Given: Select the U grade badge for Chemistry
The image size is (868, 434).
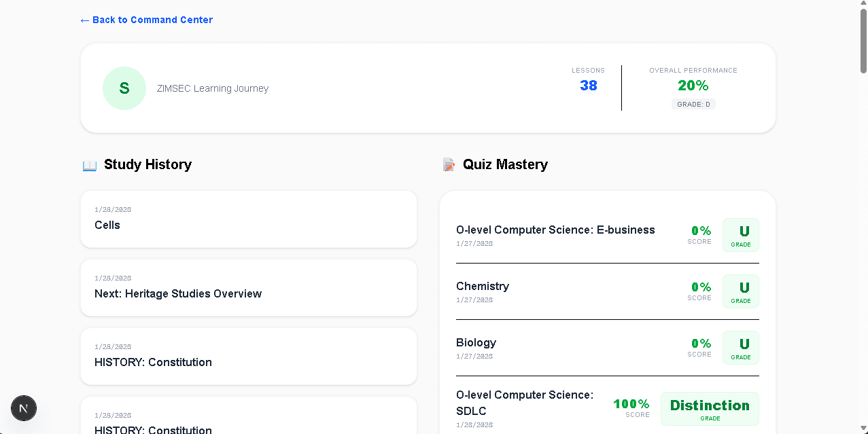Looking at the screenshot, I should (x=740, y=291).
